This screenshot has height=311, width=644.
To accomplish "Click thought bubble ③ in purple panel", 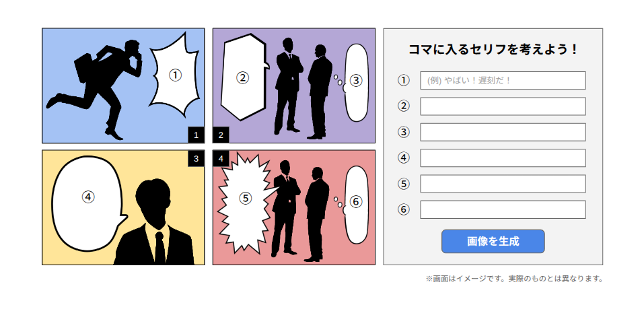I will click(x=355, y=82).
